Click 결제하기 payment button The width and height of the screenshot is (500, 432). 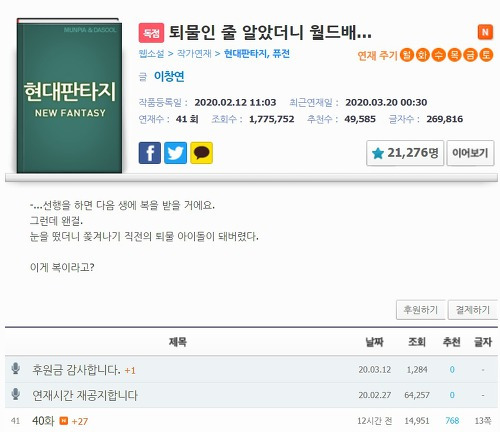tap(473, 310)
